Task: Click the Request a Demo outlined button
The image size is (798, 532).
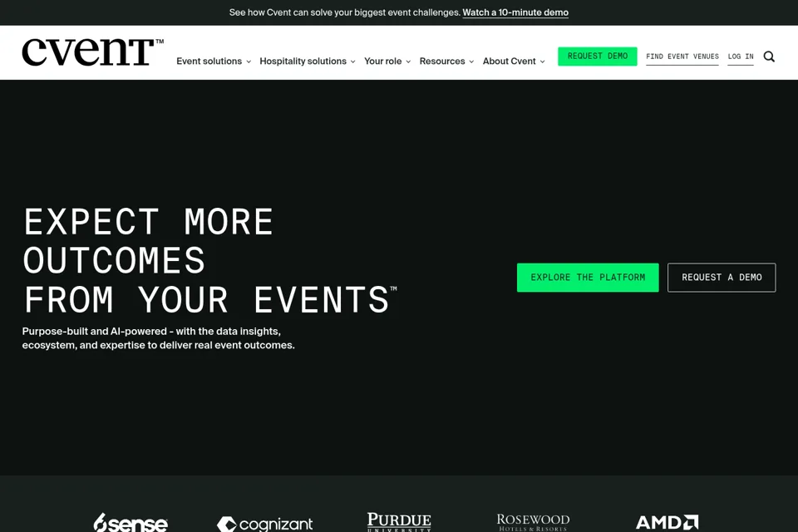Action: (x=722, y=278)
